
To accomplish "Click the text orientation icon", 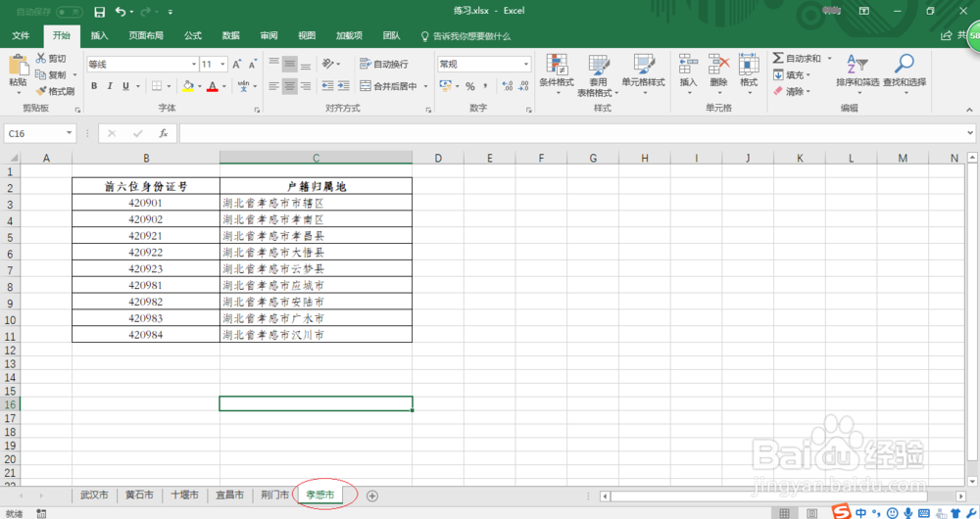I will tap(328, 64).
